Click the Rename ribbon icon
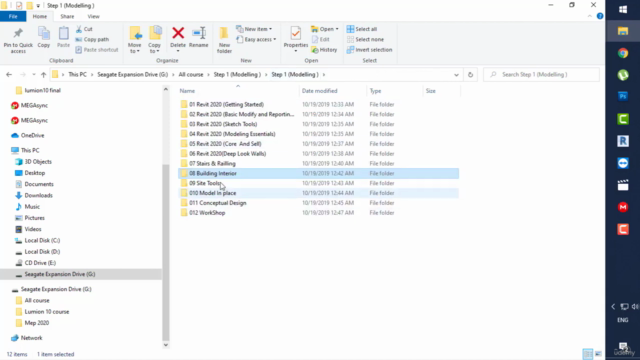The height and width of the screenshot is (360, 640). (x=199, y=33)
